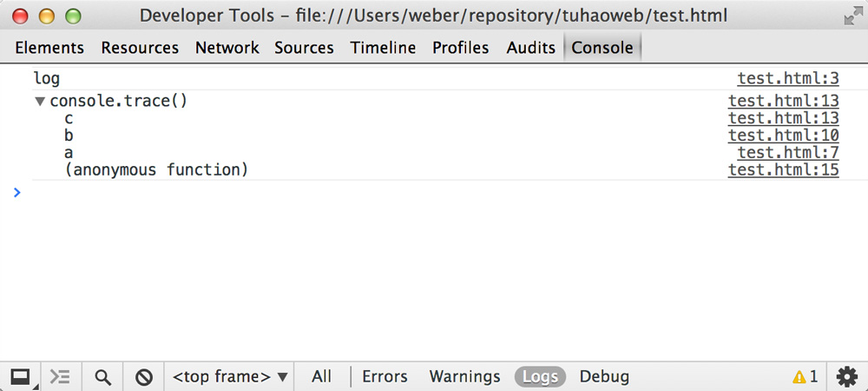The width and height of the screenshot is (868, 391).
Task: Click the dock-to-window icon
Action: click(x=21, y=377)
